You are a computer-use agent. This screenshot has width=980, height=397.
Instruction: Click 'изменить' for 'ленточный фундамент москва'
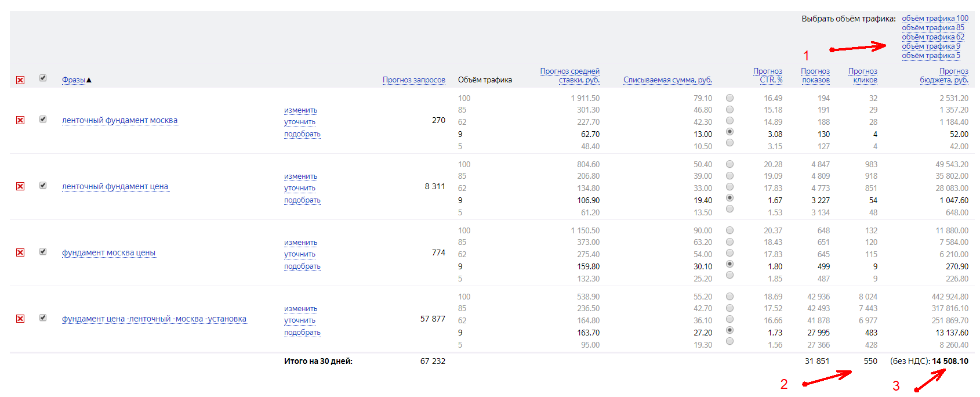point(300,110)
